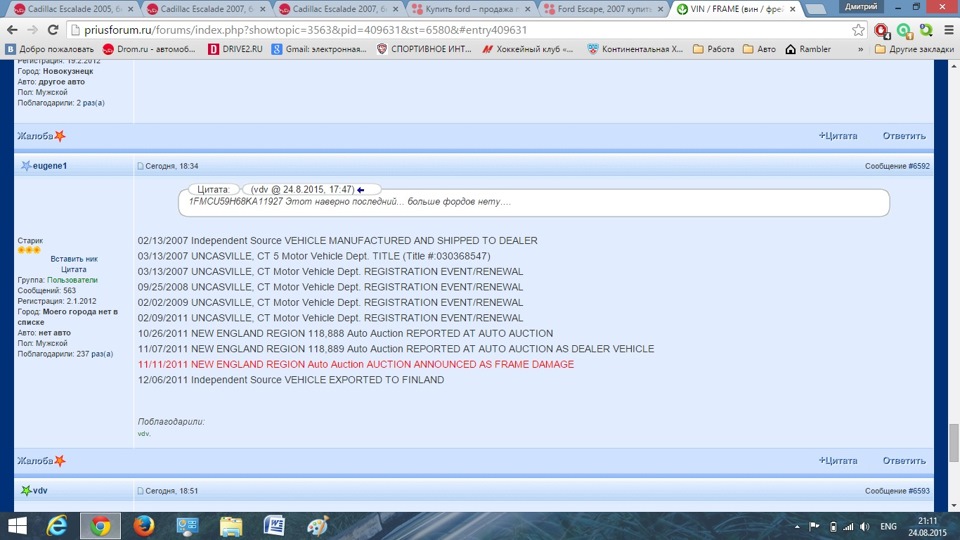960x540 pixels.
Task: Expand the Работа bookmarks folder
Action: click(x=713, y=49)
